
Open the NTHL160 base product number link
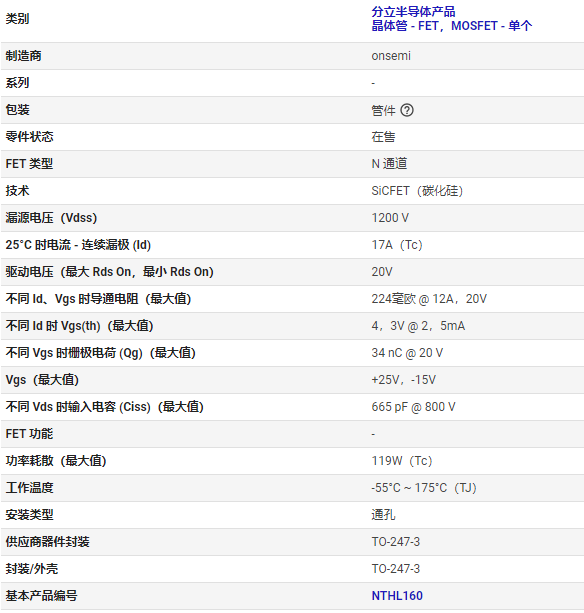397,596
